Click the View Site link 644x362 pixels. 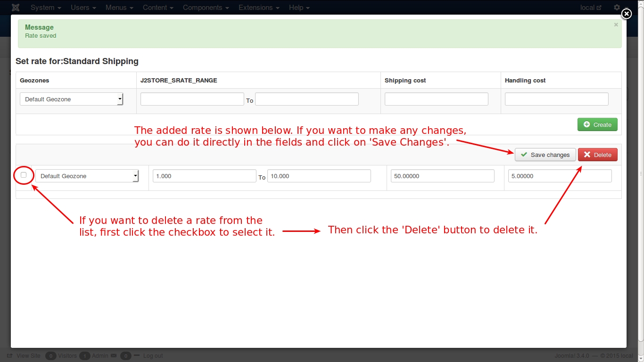pos(28,356)
